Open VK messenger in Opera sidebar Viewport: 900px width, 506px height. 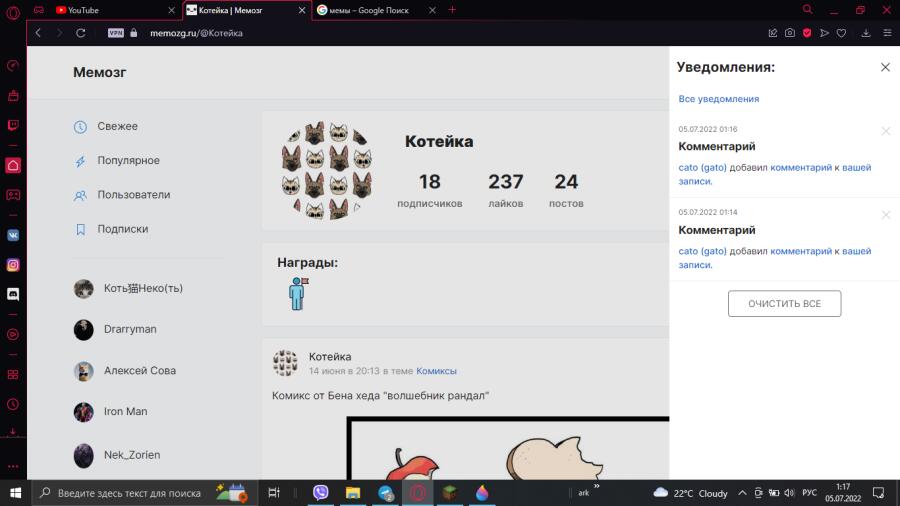tap(13, 235)
